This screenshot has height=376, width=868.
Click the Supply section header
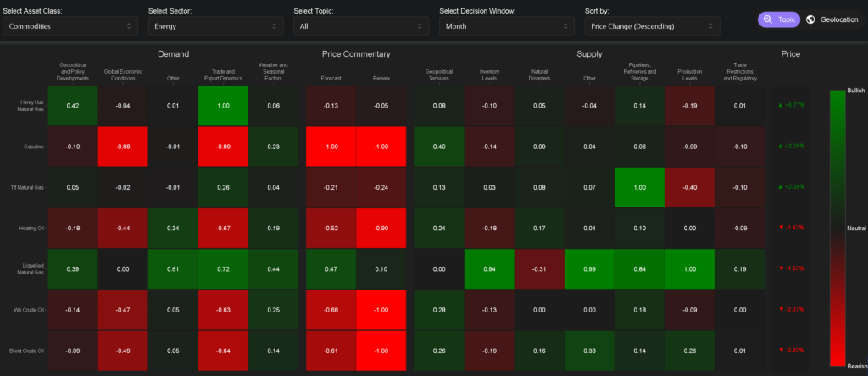(589, 54)
